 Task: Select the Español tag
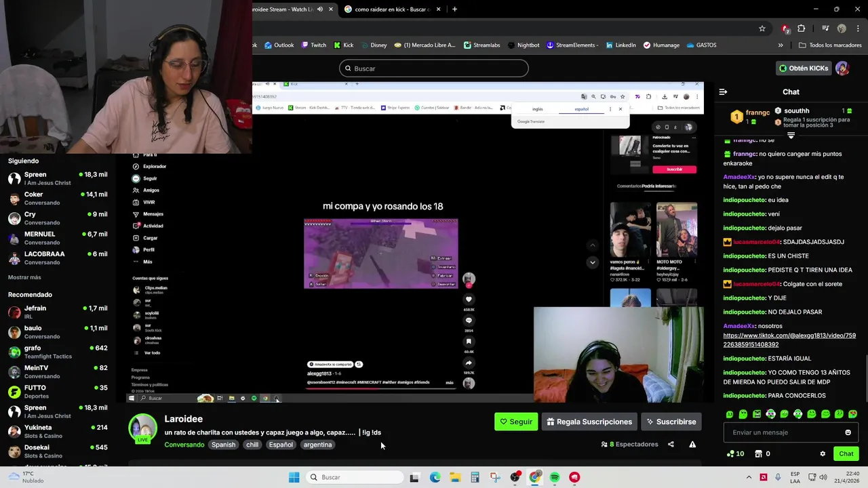[x=281, y=445]
